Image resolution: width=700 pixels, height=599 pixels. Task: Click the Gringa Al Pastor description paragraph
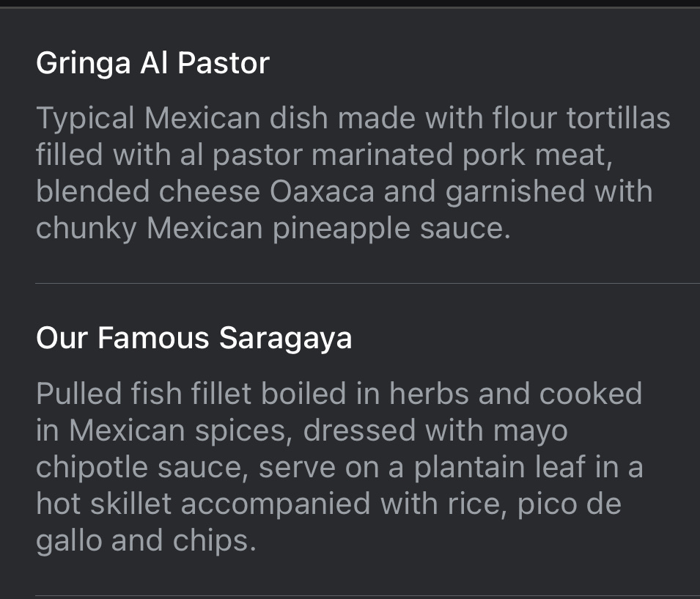(x=353, y=173)
